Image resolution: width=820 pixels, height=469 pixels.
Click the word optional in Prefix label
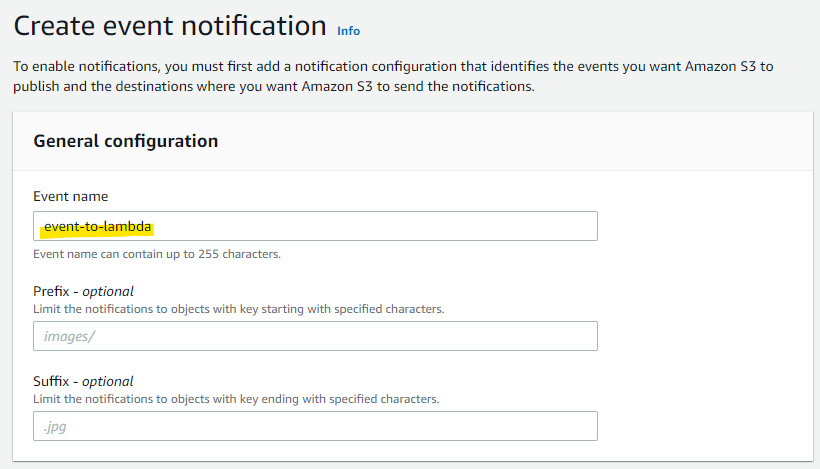tap(108, 291)
